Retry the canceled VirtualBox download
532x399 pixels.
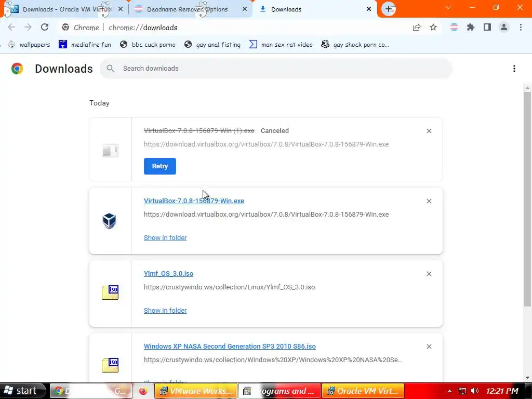coord(160,166)
